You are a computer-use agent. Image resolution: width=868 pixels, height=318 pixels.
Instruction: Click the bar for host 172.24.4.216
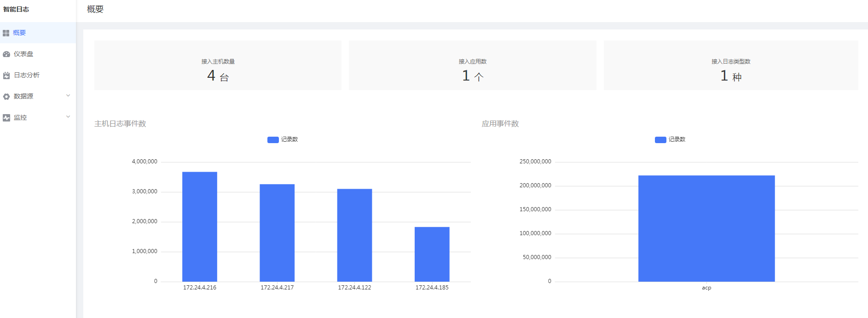pyautogui.click(x=200, y=227)
